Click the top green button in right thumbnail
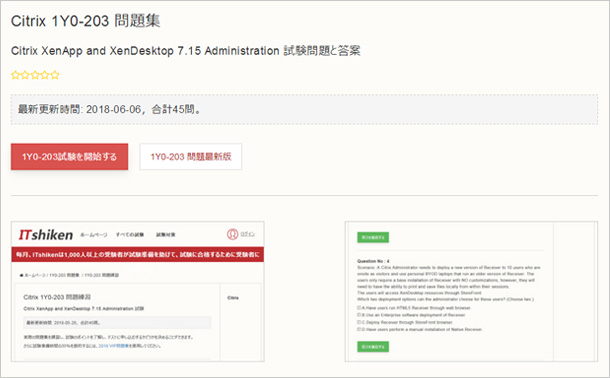 point(373,237)
